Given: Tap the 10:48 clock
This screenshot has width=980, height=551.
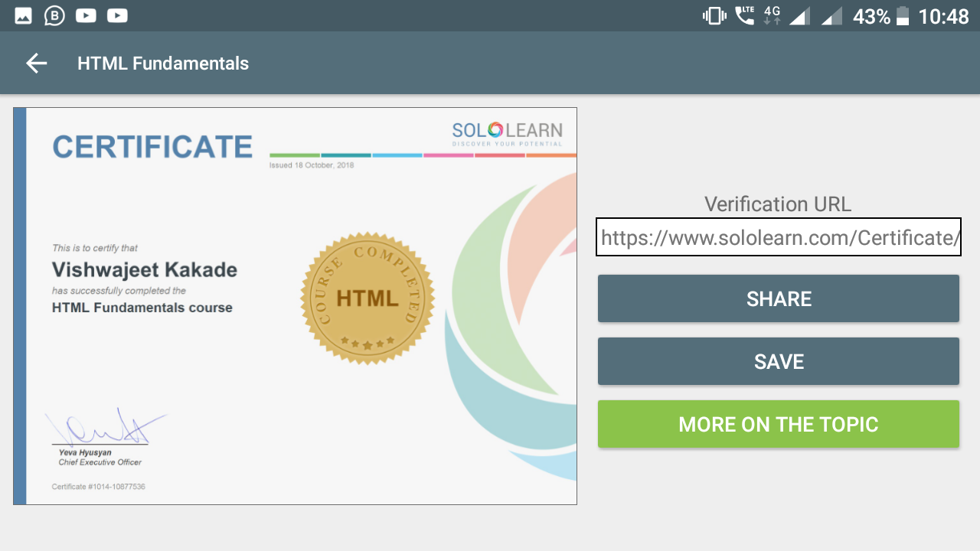Looking at the screenshot, I should coord(943,16).
